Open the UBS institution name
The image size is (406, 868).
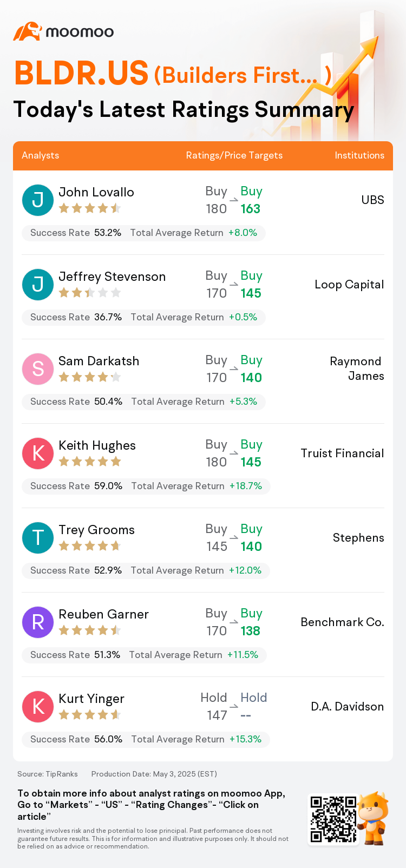point(372,200)
